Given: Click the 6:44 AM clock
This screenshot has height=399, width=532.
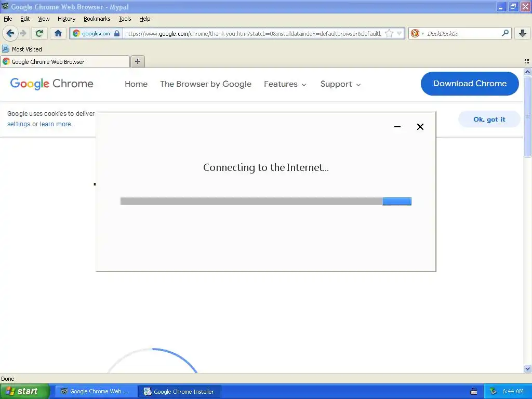Looking at the screenshot, I should [513, 391].
